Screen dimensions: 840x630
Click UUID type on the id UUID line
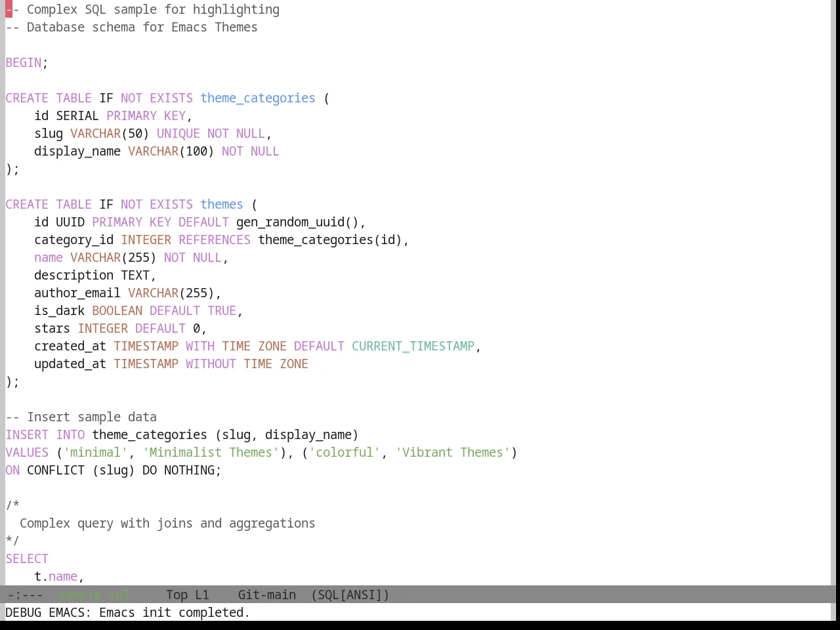tap(70, 222)
